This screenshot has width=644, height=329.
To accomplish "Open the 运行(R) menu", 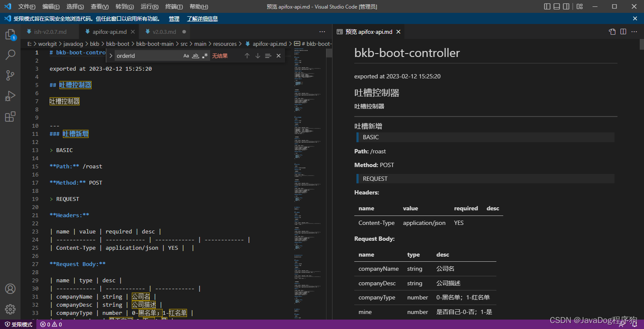I will tap(149, 6).
